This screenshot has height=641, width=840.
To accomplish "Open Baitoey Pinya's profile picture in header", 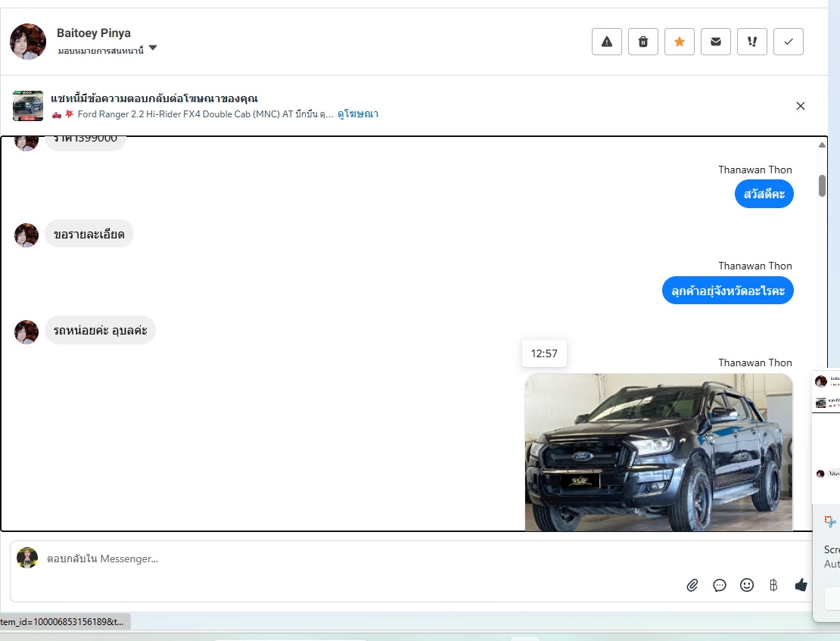I will pyautogui.click(x=28, y=42).
